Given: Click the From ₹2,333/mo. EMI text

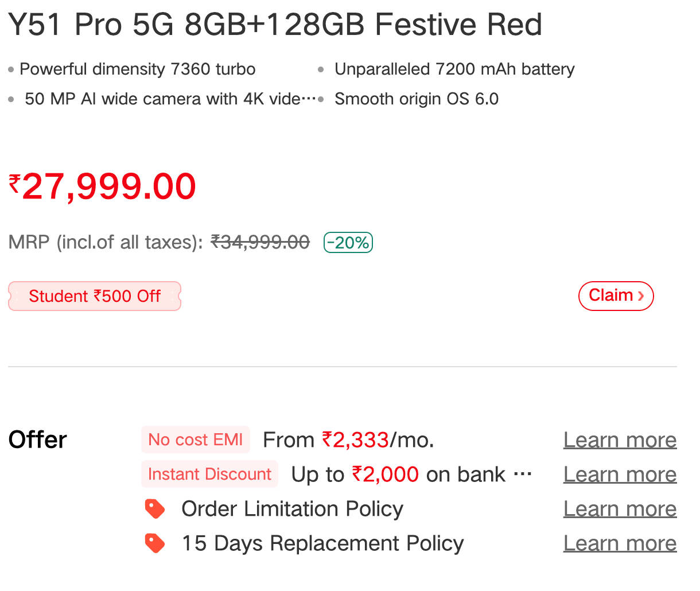Looking at the screenshot, I should pos(348,440).
